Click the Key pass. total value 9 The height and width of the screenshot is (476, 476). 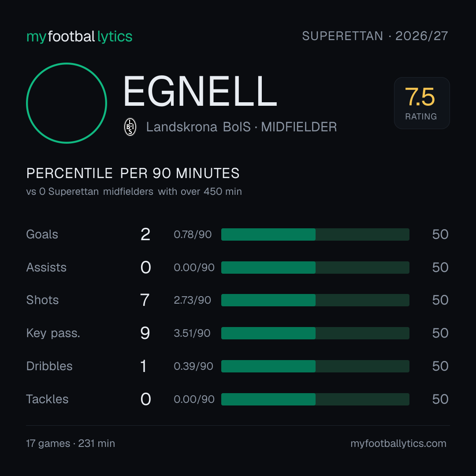pos(145,333)
